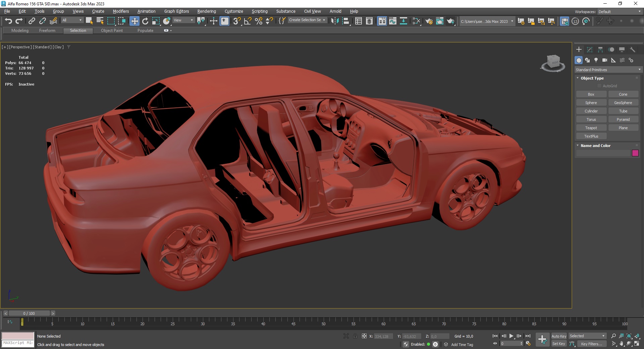The width and height of the screenshot is (644, 349).
Task: Select the Lights category icon
Action: click(x=596, y=60)
